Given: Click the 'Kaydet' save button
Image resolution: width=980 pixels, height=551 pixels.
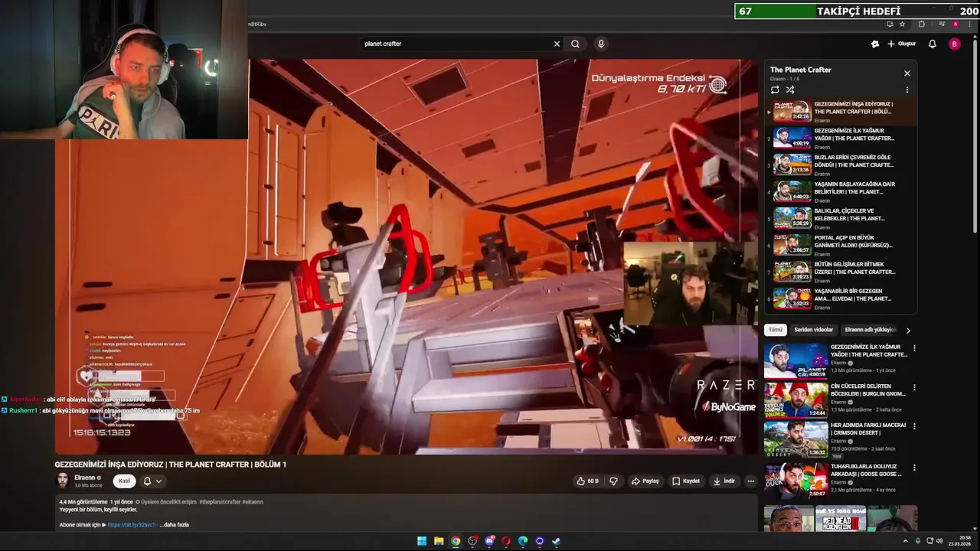Looking at the screenshot, I should [x=686, y=481].
